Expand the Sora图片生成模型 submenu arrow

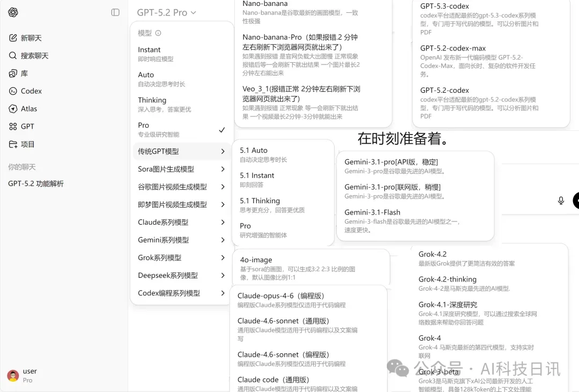click(x=222, y=169)
